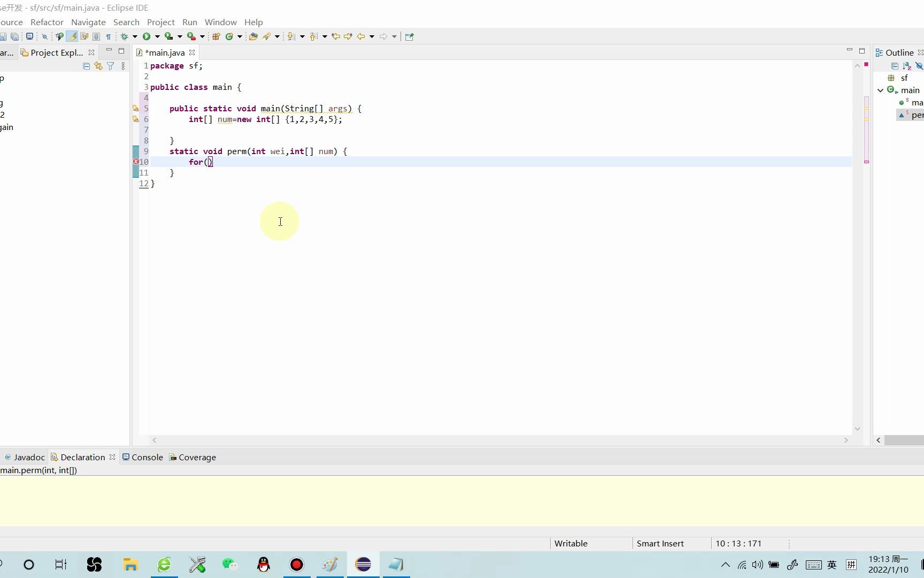Click the Pin Editor icon
The image size is (924, 578).
(x=410, y=36)
